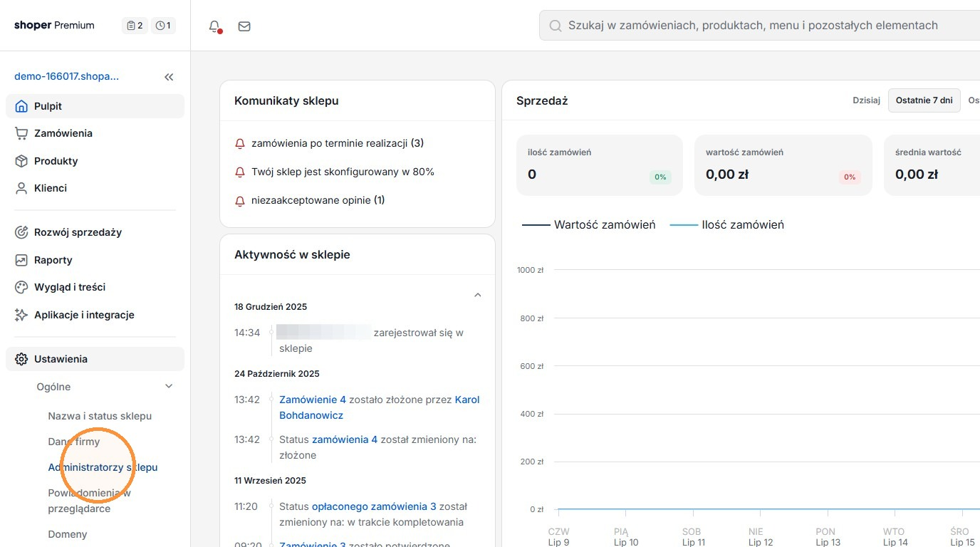Click the bell icon beside niezaakceptowane opinie
This screenshot has height=547, width=980.
pyautogui.click(x=240, y=201)
